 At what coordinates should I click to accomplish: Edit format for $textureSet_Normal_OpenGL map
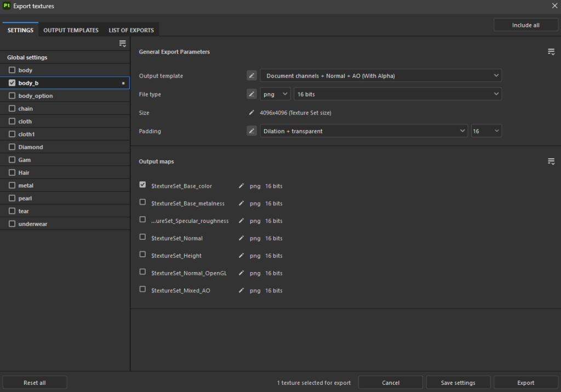click(x=241, y=273)
